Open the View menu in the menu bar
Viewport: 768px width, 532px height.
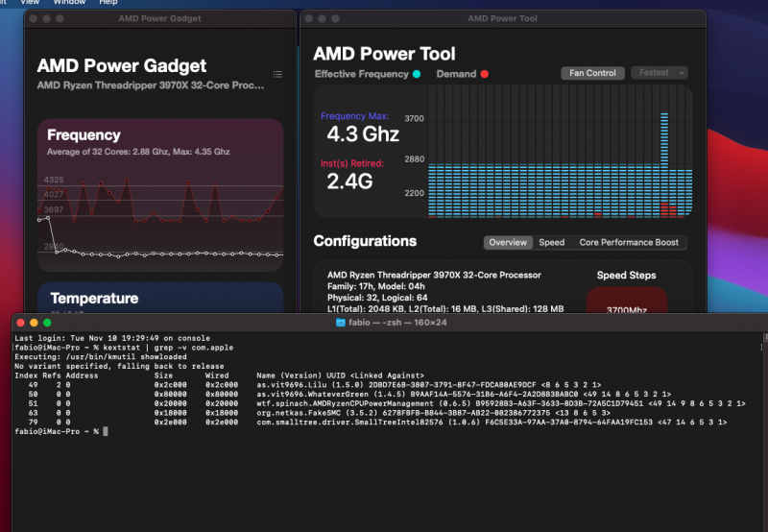click(30, 3)
